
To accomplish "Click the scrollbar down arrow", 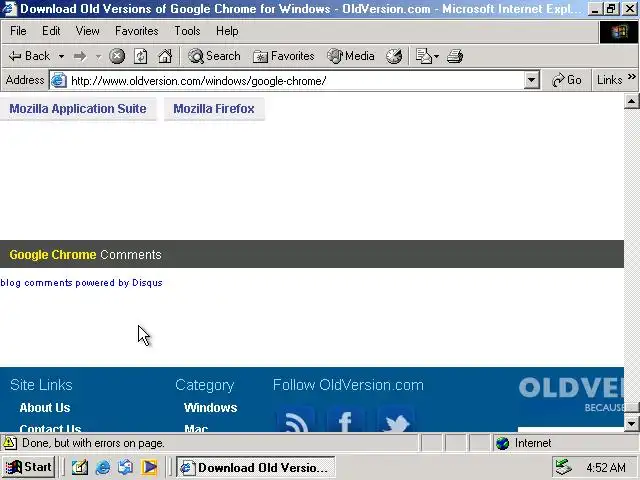I will tap(631, 424).
